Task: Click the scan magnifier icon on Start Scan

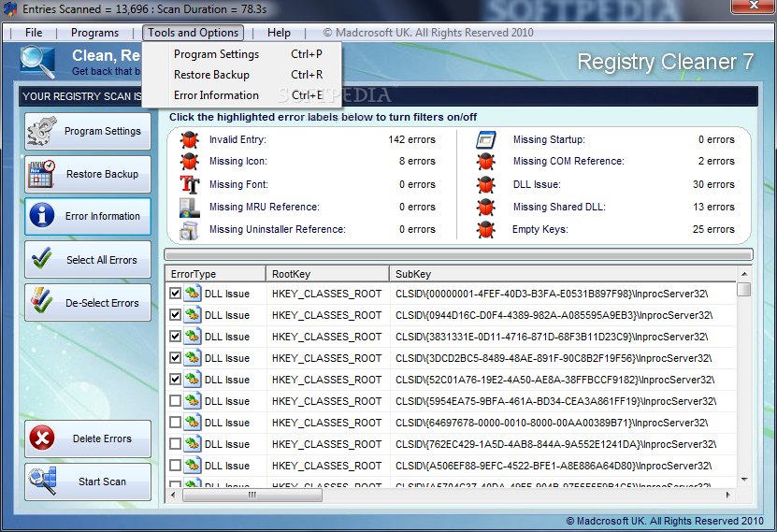Action: (x=42, y=481)
